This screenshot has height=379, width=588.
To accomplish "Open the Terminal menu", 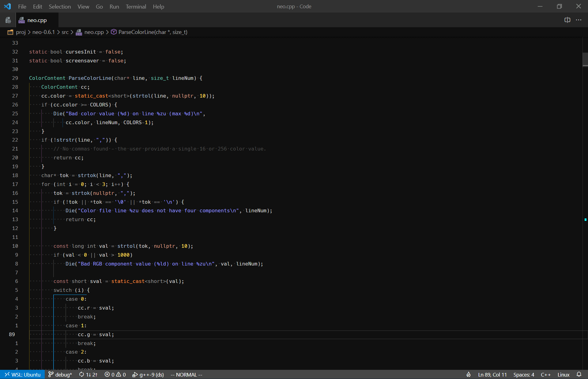I will click(136, 6).
